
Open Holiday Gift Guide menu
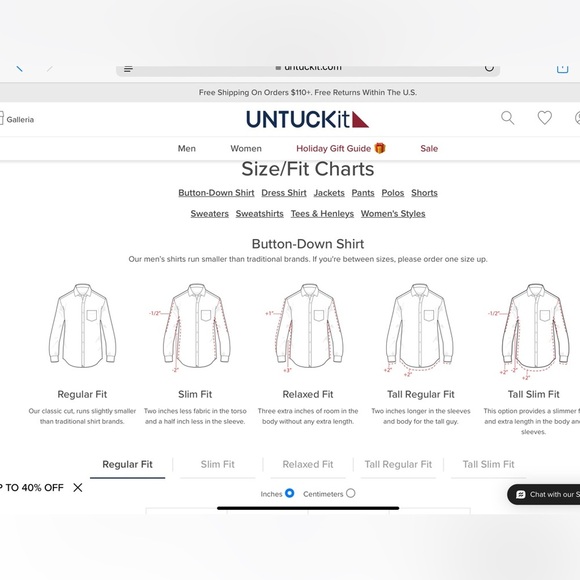[341, 148]
